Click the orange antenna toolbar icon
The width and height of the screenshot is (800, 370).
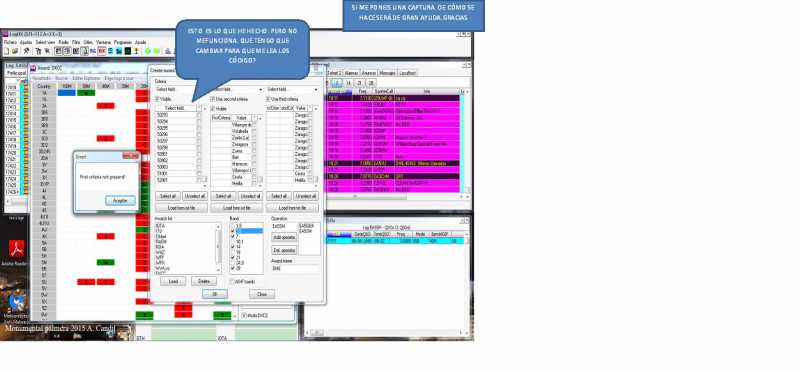coord(136,51)
